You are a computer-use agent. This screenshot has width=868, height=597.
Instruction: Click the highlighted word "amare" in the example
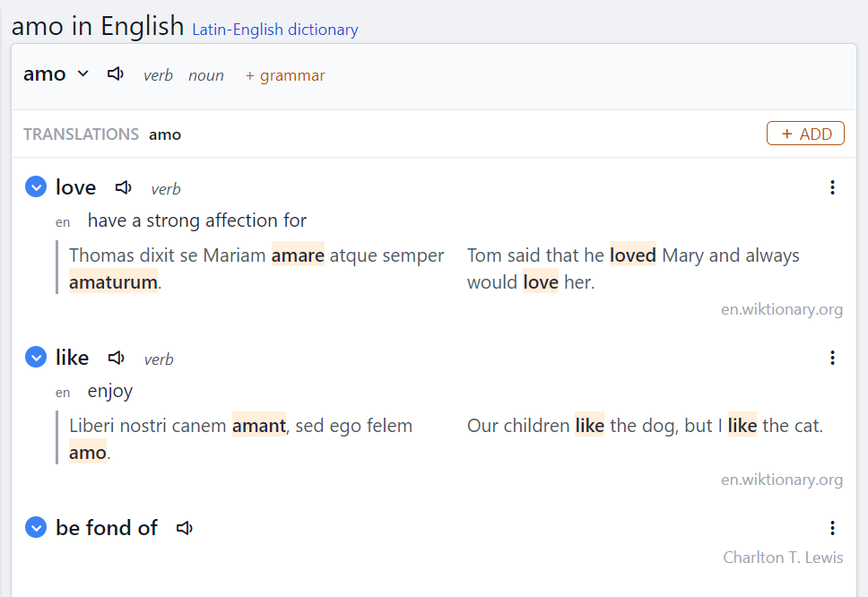[x=298, y=255]
